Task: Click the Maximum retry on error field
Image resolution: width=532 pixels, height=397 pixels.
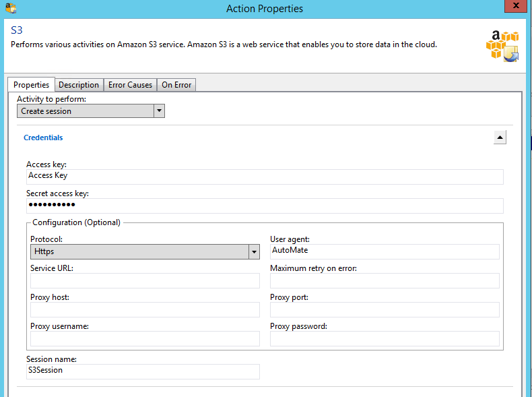Action: pyautogui.click(x=385, y=280)
